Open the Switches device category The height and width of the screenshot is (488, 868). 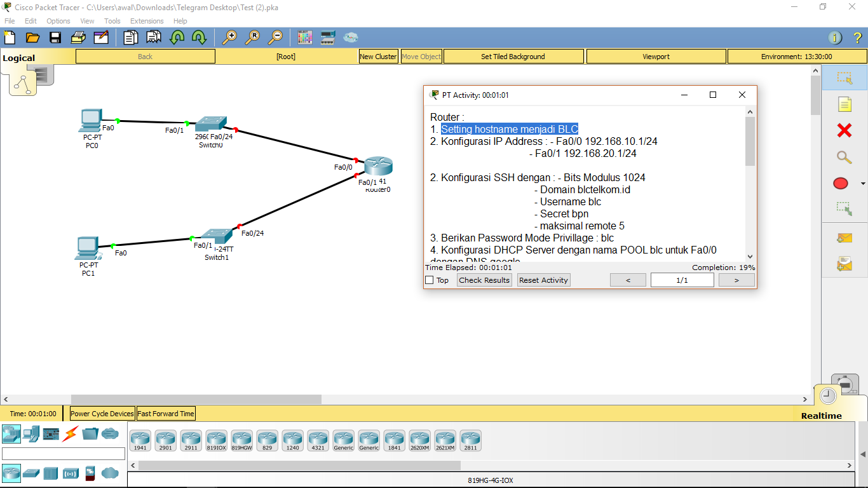[x=30, y=473]
